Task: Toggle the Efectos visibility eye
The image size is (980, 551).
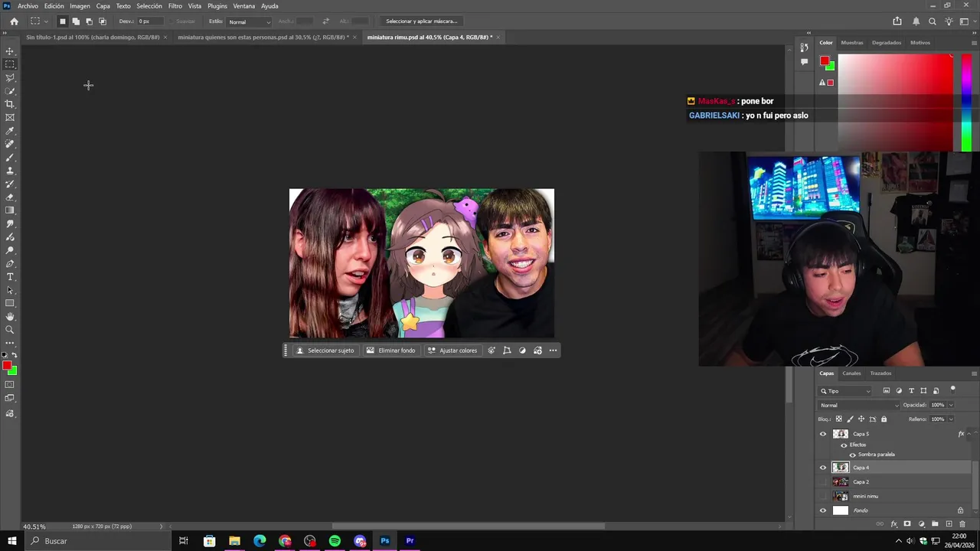Action: (x=844, y=445)
